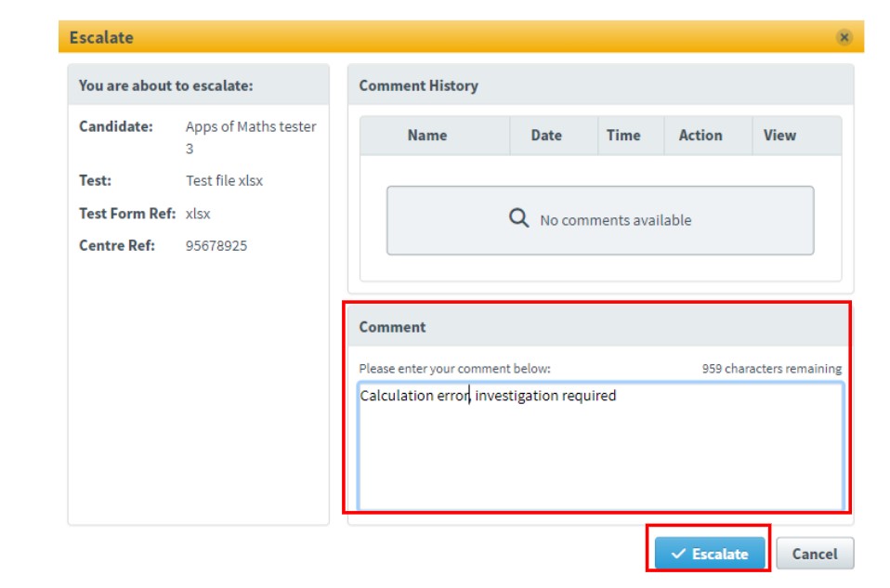Click the Test Form Ref label
Viewport: 890px width, 588px height.
(127, 214)
